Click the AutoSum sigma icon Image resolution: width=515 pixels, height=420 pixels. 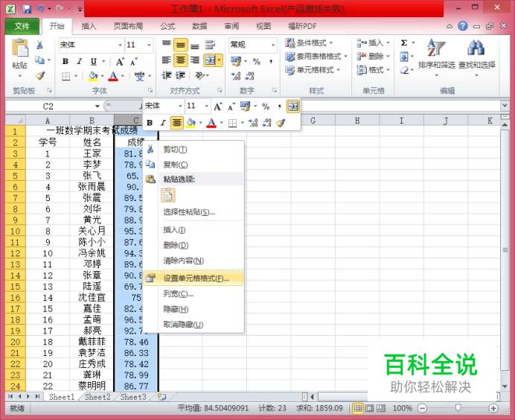[404, 42]
